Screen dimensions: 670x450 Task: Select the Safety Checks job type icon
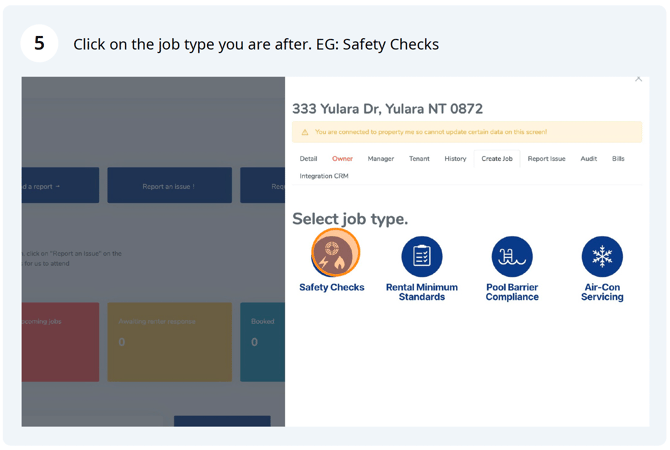tap(333, 256)
